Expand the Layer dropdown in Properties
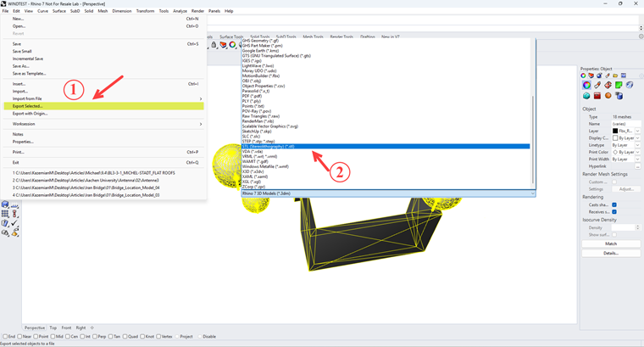Screen dimensions: 644x347 pyautogui.click(x=637, y=131)
